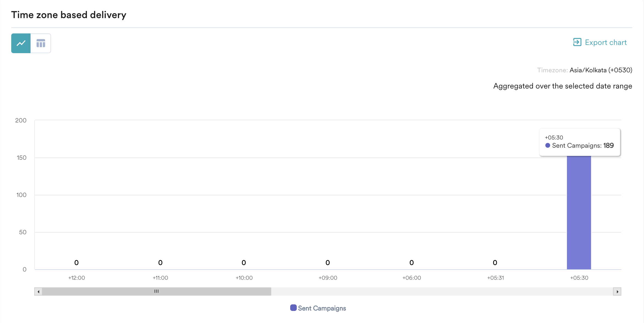Click the Asia/Kolkata timezone text
644x323 pixels.
(x=601, y=70)
